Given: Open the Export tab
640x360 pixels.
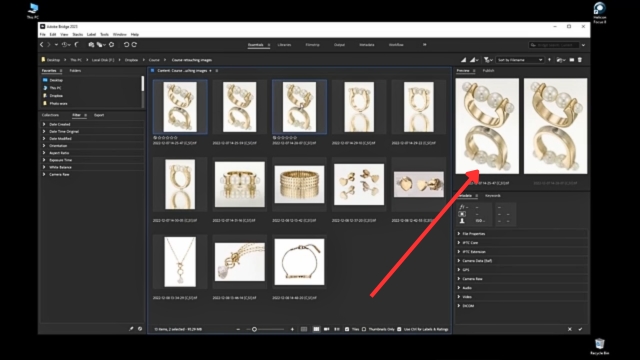Looking at the screenshot, I should click(x=99, y=115).
